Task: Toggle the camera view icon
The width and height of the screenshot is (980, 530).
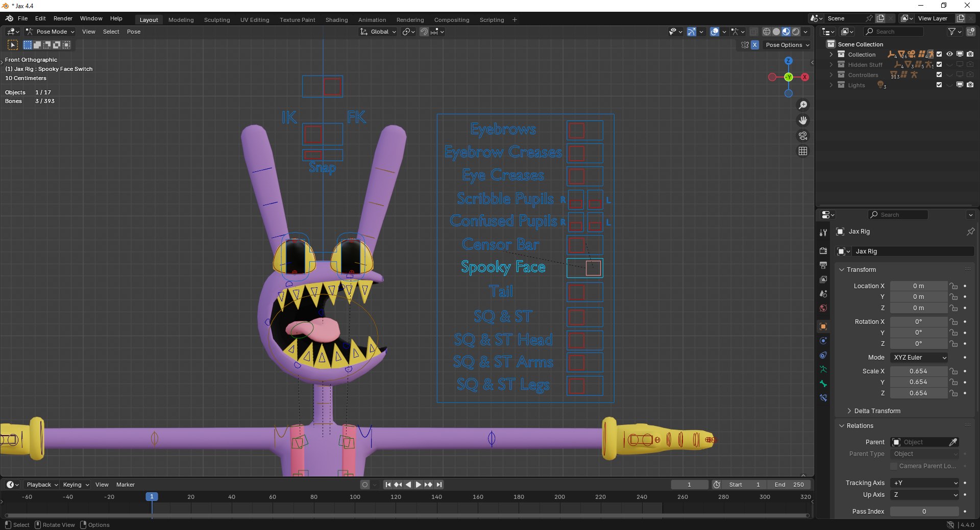Action: (x=803, y=136)
